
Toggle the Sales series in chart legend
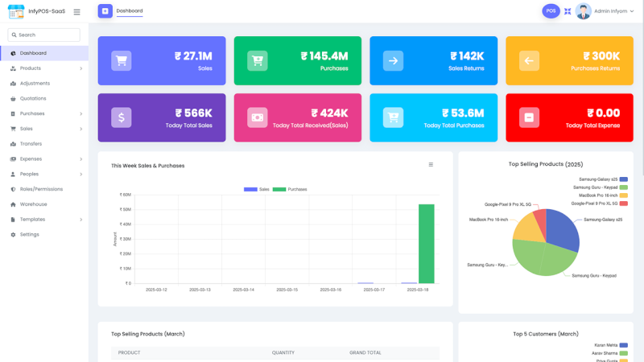pos(256,189)
